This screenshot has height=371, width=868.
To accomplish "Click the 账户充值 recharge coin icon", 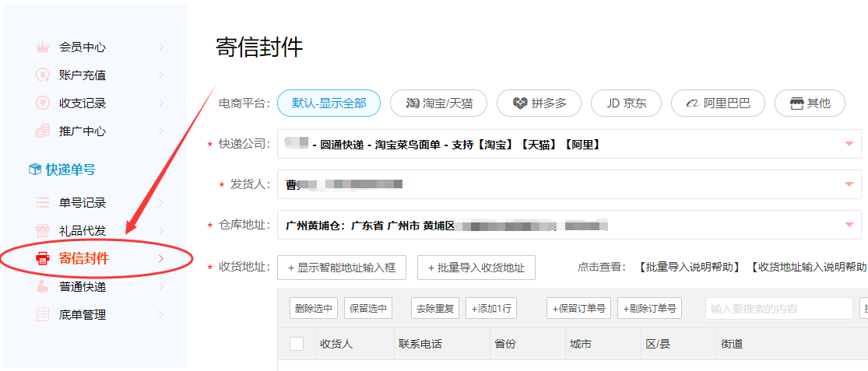I will 43,75.
